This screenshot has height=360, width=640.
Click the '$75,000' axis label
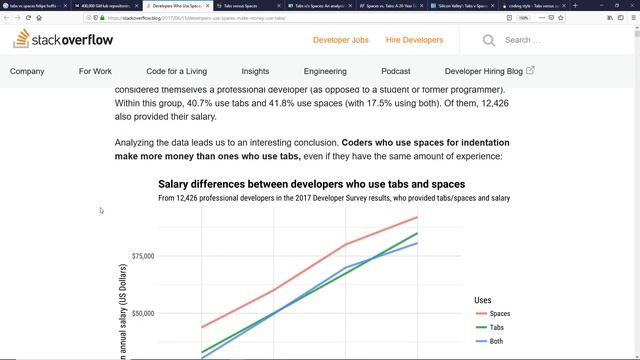pyautogui.click(x=143, y=256)
